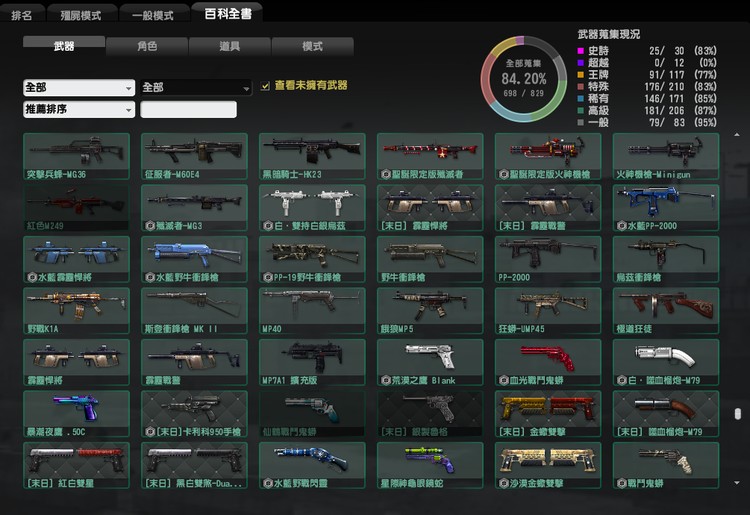This screenshot has height=515, width=750.
Task: Select the 水藍野牛衝鋒槍 weapon card
Action: click(194, 260)
